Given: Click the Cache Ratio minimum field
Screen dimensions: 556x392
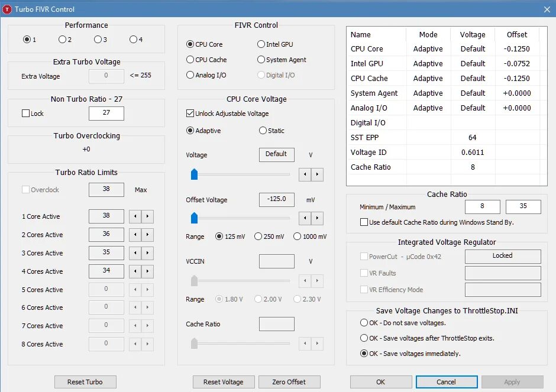Looking at the screenshot, I should point(483,207).
